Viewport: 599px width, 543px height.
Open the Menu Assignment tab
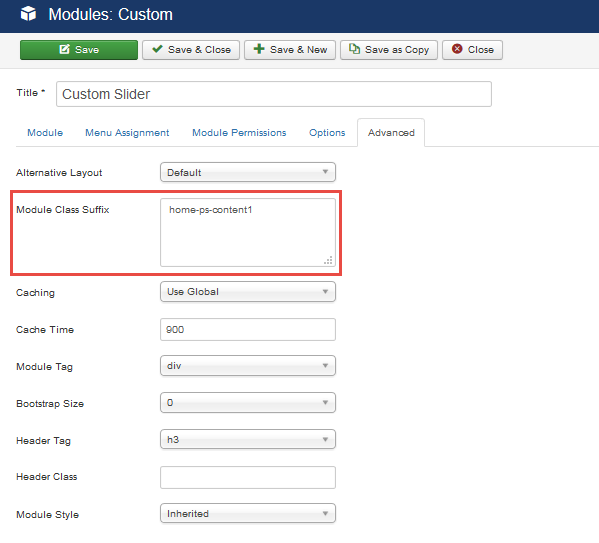click(x=127, y=133)
